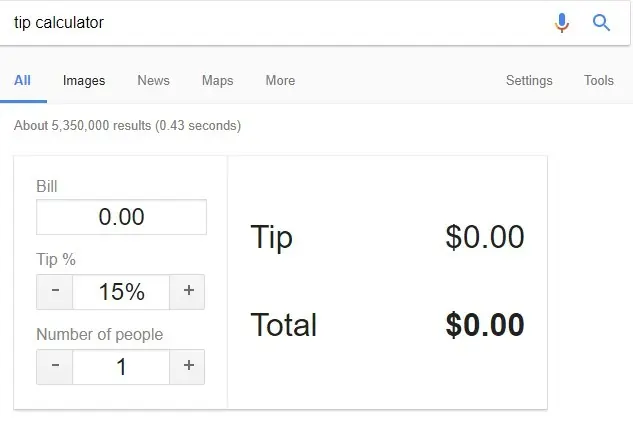This screenshot has width=633, height=424.
Task: Switch to the Images tab
Action: pos(84,81)
